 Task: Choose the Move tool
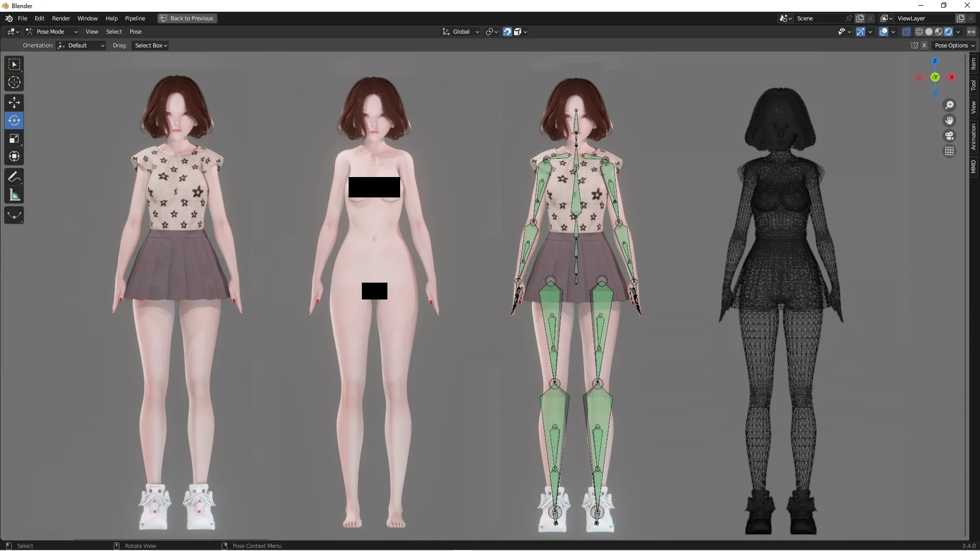14,103
